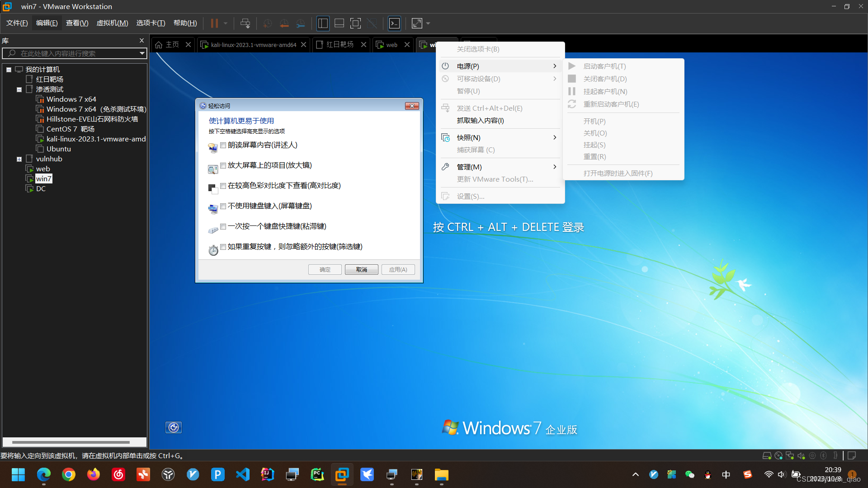The image size is (868, 488).
Task: Close the kali-linux tab
Action: click(304, 45)
